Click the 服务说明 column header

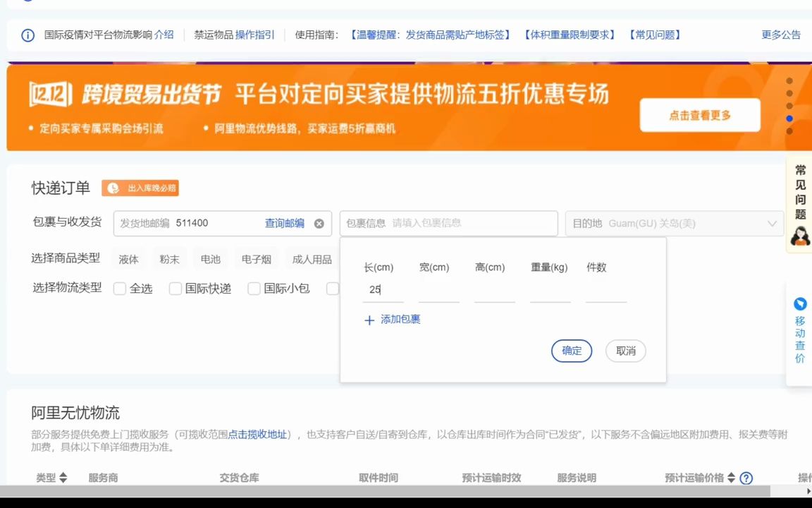coord(577,478)
